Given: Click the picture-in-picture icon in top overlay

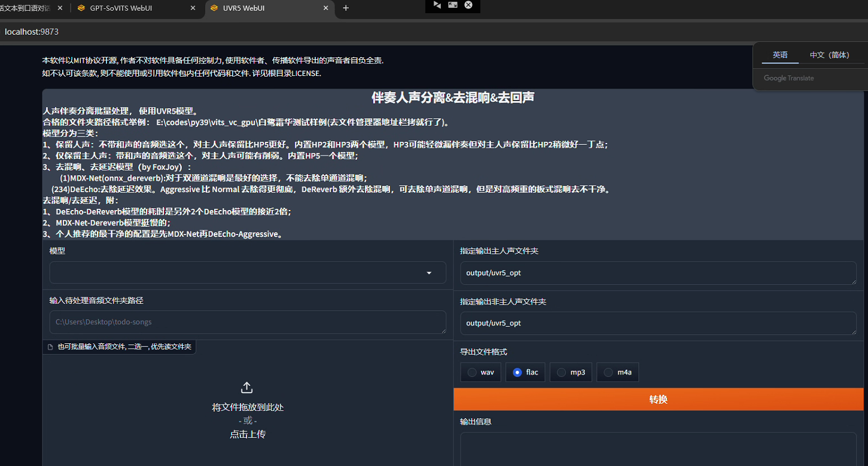Looking at the screenshot, I should tap(453, 5).
